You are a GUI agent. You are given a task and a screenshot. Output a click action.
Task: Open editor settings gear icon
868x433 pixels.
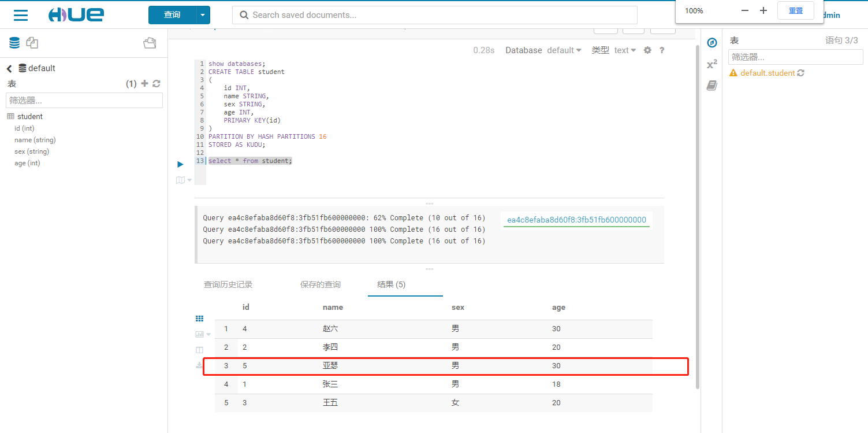pos(647,50)
